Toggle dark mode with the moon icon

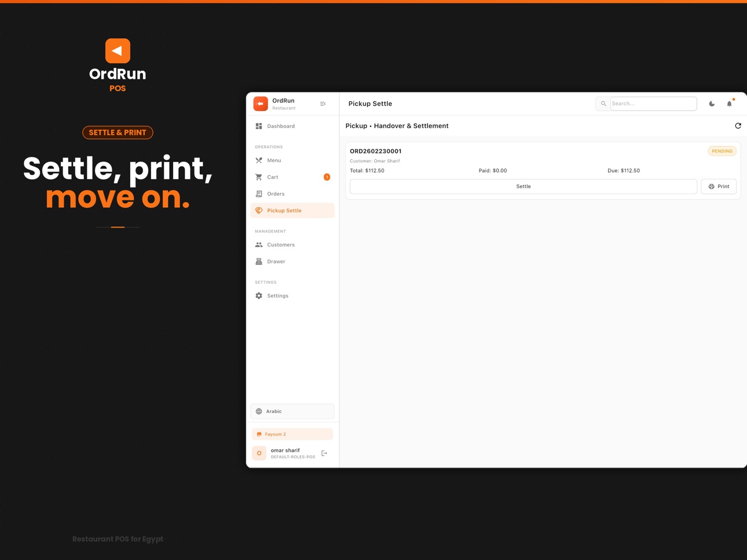tap(712, 104)
